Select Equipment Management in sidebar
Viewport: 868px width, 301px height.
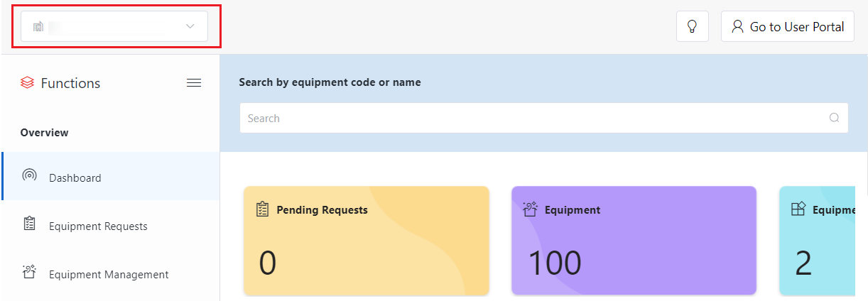point(109,274)
